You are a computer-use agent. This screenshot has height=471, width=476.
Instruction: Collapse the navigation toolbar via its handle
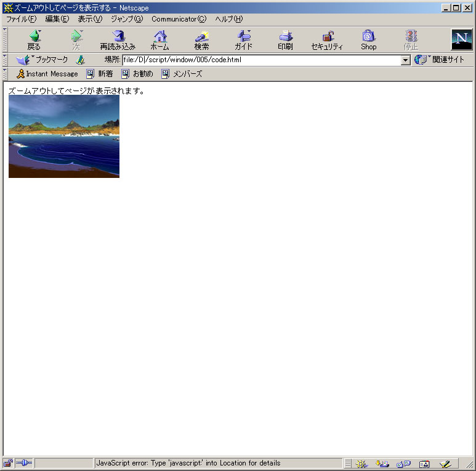(x=5, y=39)
